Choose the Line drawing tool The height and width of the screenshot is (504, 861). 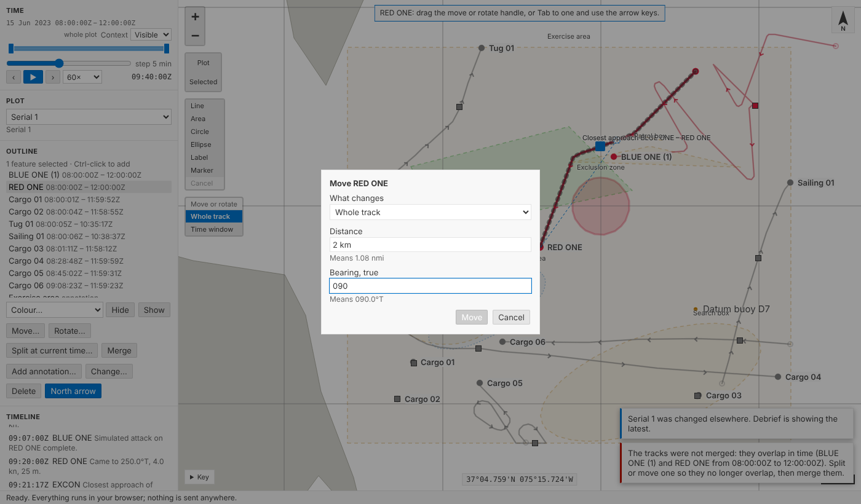click(205, 106)
